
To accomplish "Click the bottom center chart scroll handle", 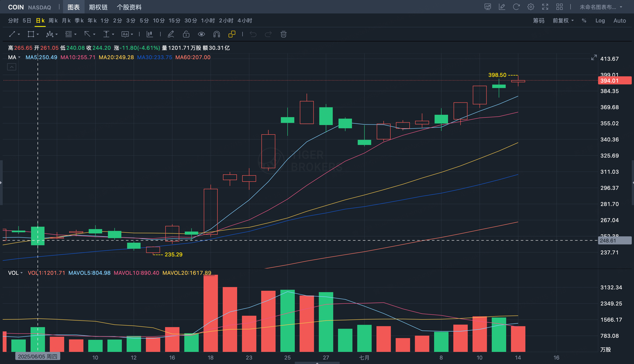I will coord(317,362).
